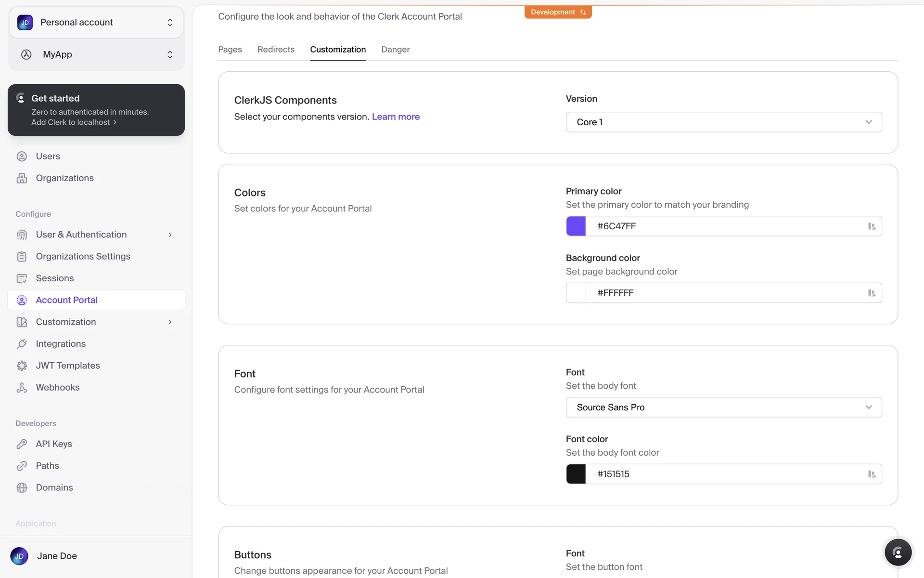The image size is (924, 578).
Task: Click the Organizations building icon
Action: coord(22,178)
